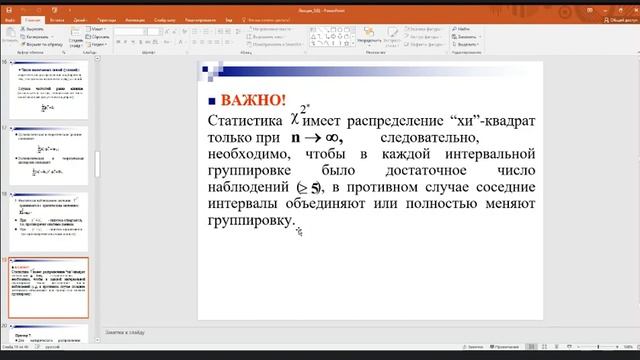Viewport: 640px width, 360px height.
Task: Open the Файл tab
Action: tap(10, 20)
